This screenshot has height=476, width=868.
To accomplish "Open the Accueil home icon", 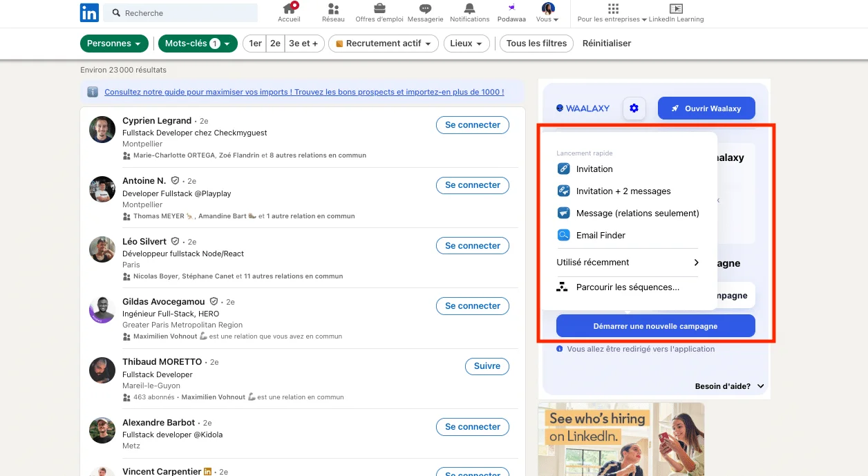I will pyautogui.click(x=289, y=8).
